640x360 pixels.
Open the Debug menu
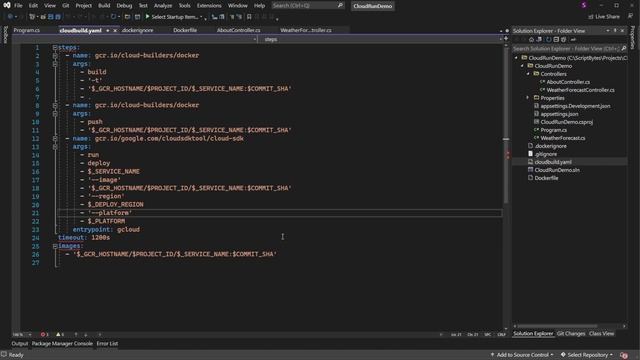[124, 6]
